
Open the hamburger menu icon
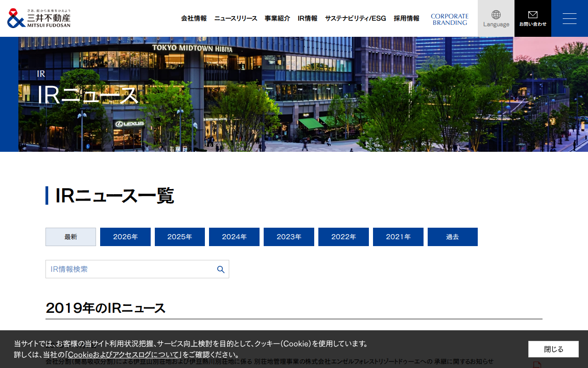coord(570,18)
